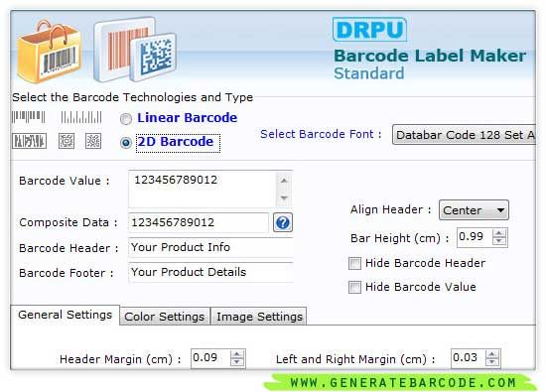This screenshot has height=392, width=546.
Task: Click the shopping bag barcode logo
Action: pyautogui.click(x=50, y=52)
